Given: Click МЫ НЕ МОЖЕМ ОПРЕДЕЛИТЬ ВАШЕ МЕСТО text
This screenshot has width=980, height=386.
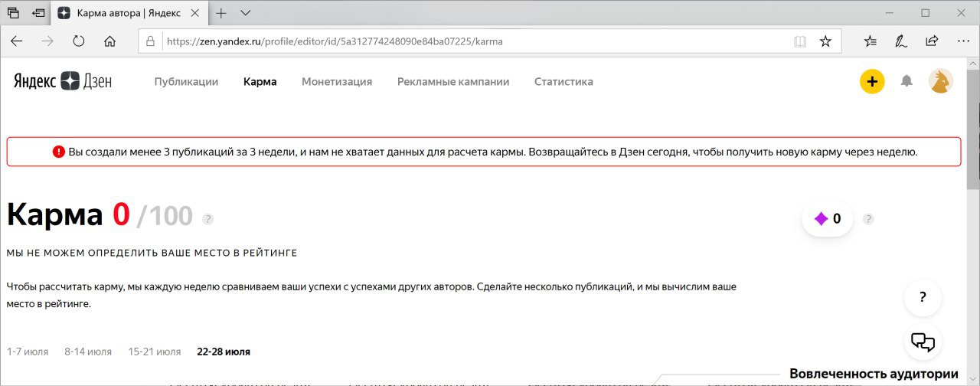Looking at the screenshot, I should tap(152, 253).
